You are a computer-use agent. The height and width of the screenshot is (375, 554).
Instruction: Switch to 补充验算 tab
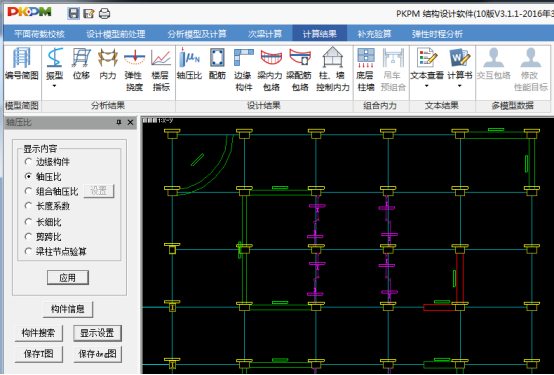(x=374, y=34)
